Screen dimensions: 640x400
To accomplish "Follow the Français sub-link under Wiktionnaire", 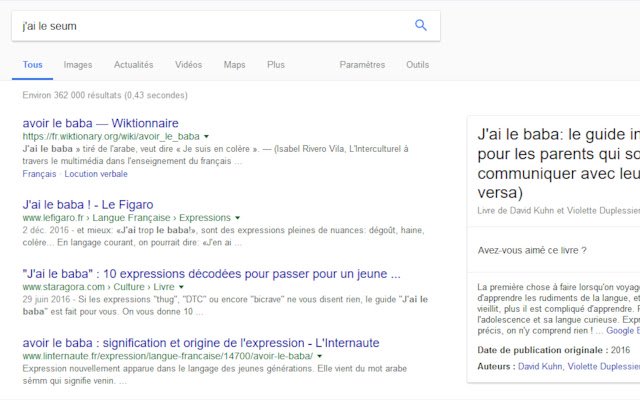I will pos(39,174).
